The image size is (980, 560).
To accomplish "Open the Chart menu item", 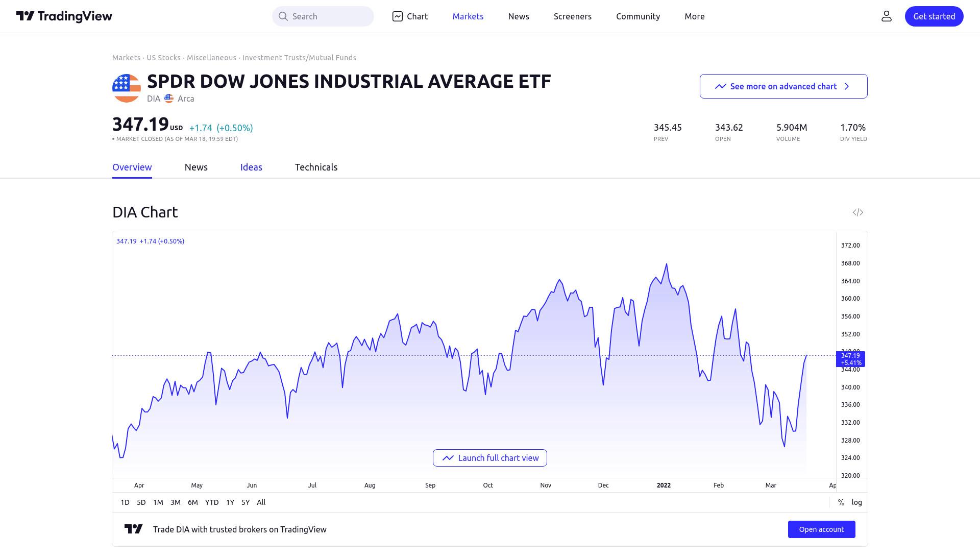I will tap(410, 16).
